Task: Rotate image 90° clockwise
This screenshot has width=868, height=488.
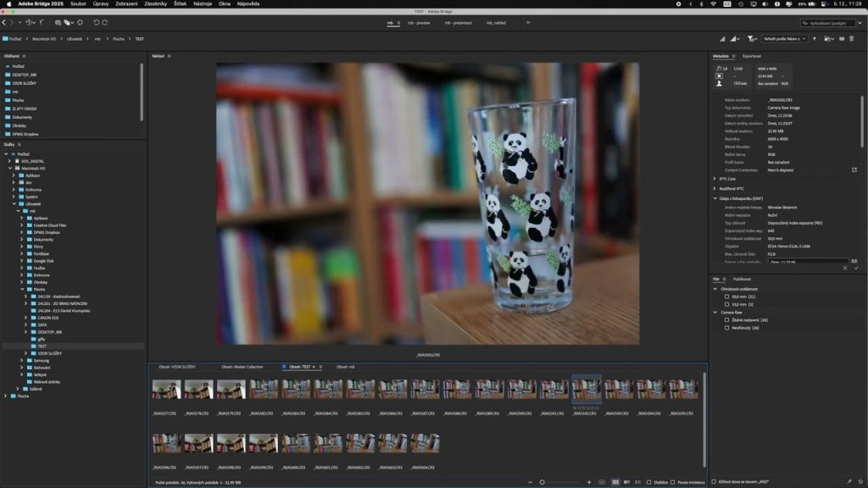Action: coord(104,22)
